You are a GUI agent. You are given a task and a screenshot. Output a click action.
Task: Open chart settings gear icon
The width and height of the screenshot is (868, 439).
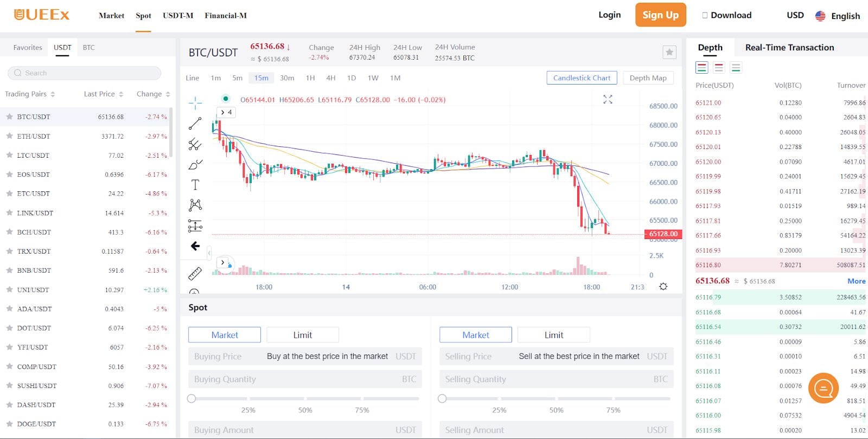663,287
